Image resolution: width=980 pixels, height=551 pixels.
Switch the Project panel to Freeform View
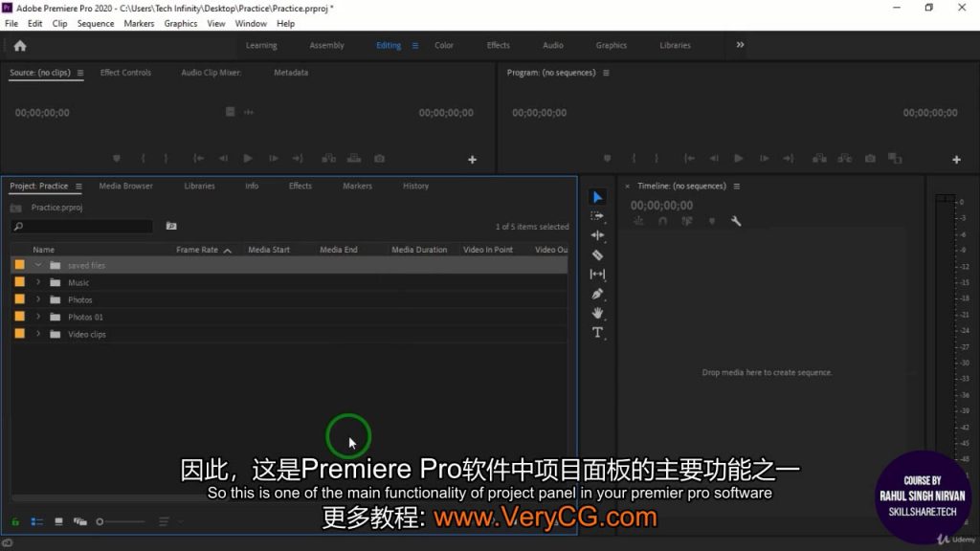coord(80,521)
